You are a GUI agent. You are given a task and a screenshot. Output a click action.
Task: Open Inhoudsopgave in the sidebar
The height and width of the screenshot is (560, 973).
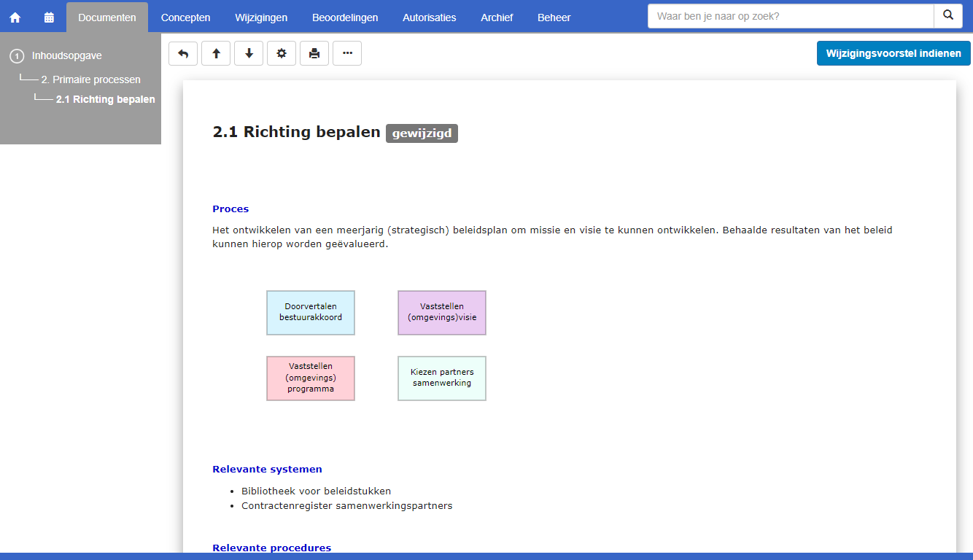pos(66,55)
